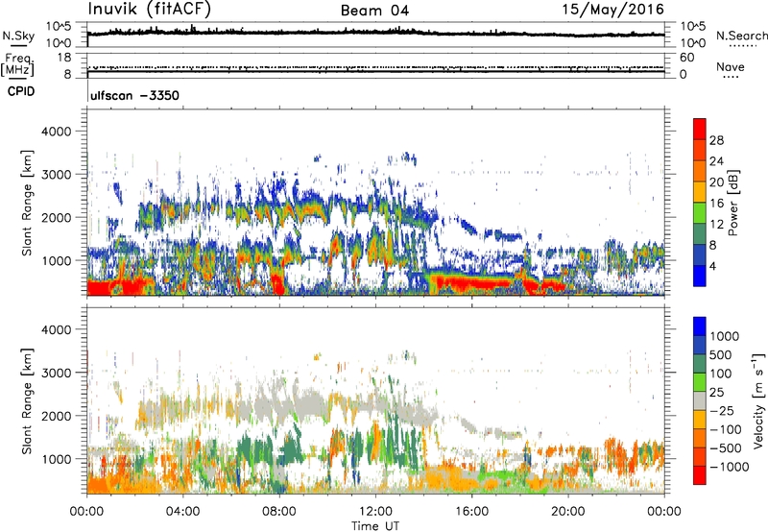Click the '60' Nave axis tick label
The width and height of the screenshot is (768, 532).
tap(686, 58)
